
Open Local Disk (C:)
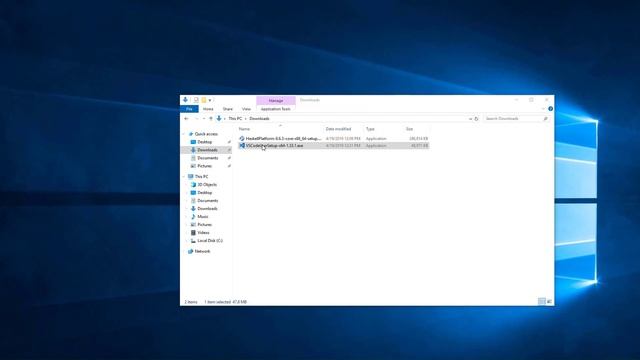point(210,241)
